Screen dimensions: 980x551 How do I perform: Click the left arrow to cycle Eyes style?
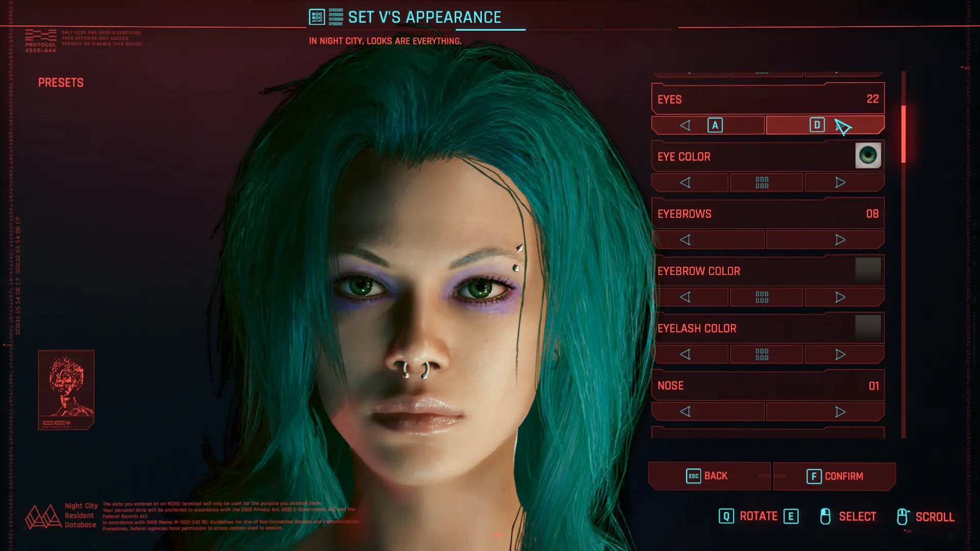(685, 125)
